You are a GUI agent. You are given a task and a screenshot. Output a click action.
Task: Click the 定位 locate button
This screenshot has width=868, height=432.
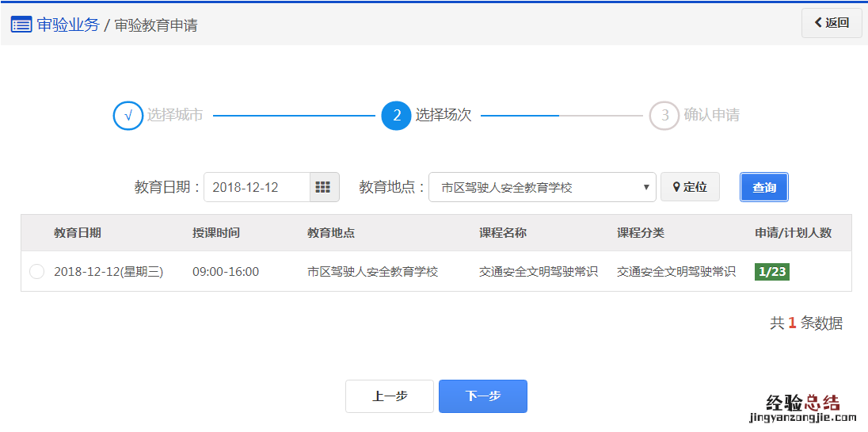coord(690,187)
